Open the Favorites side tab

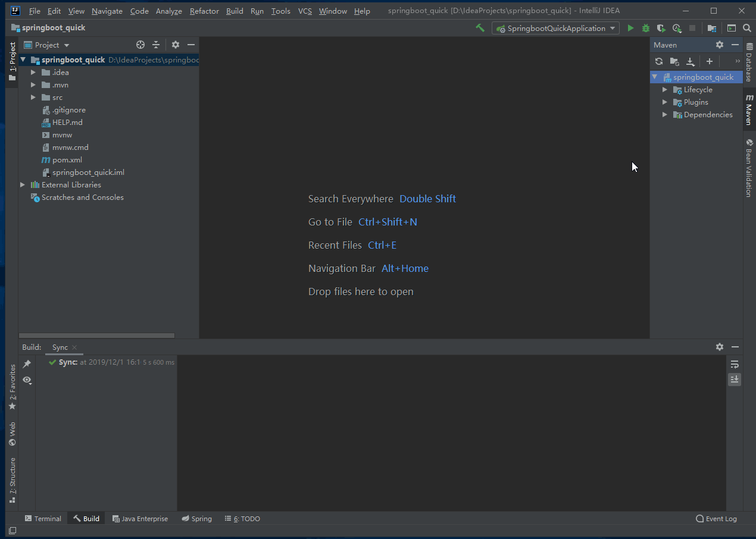(x=12, y=387)
